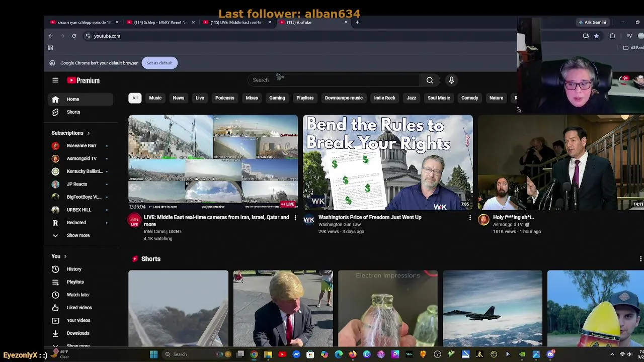This screenshot has width=644, height=362.
Task: Open Redacted subscription channel
Action: pos(80,223)
